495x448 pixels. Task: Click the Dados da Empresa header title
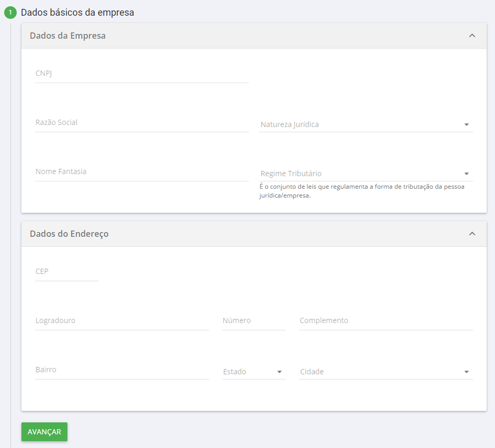pyautogui.click(x=68, y=36)
